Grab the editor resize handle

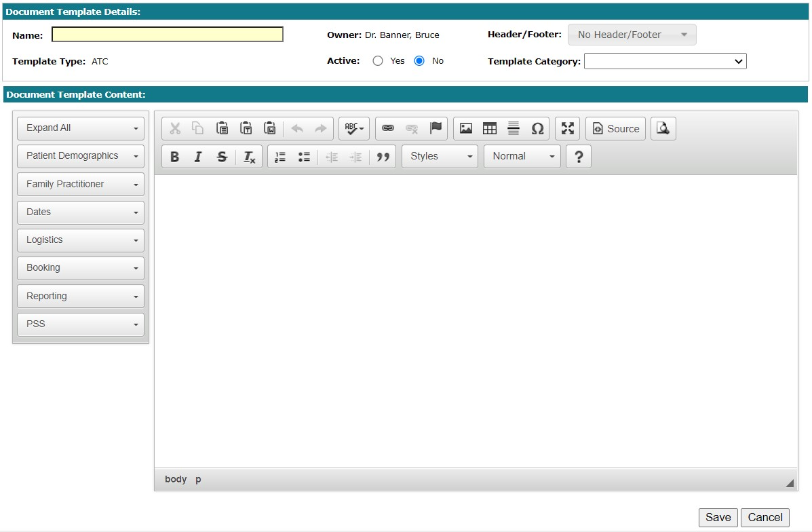790,482
